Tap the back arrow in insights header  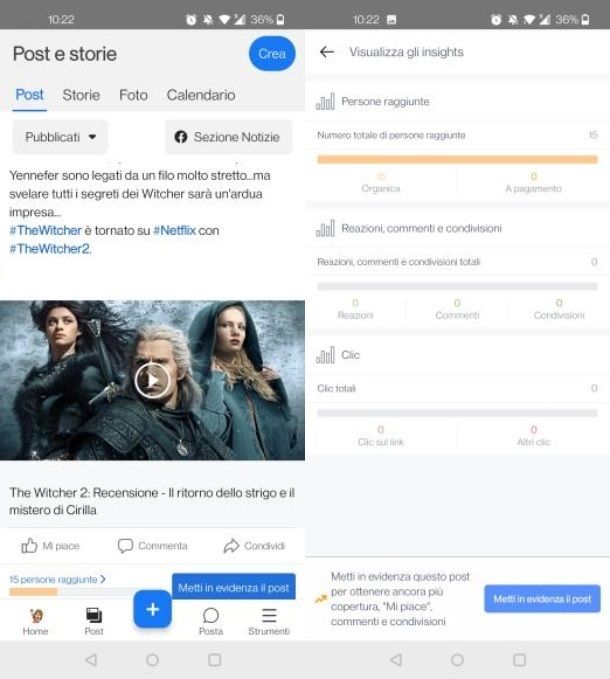click(x=326, y=52)
